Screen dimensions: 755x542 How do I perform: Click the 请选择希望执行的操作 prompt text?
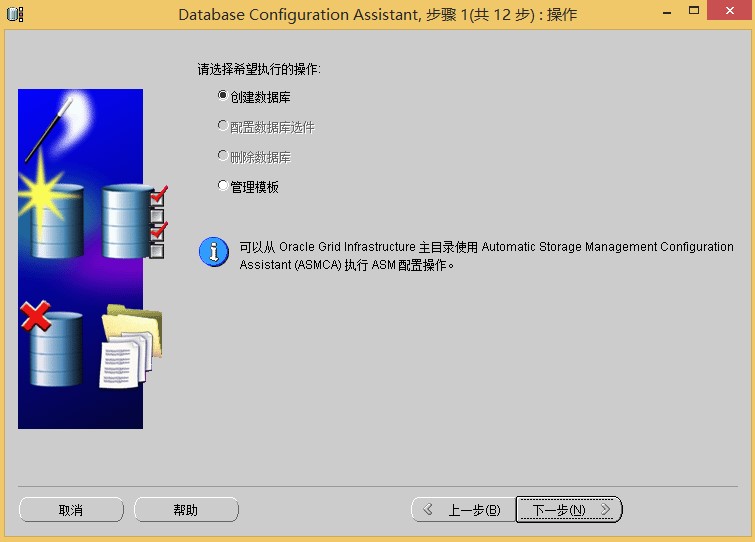[x=259, y=69]
